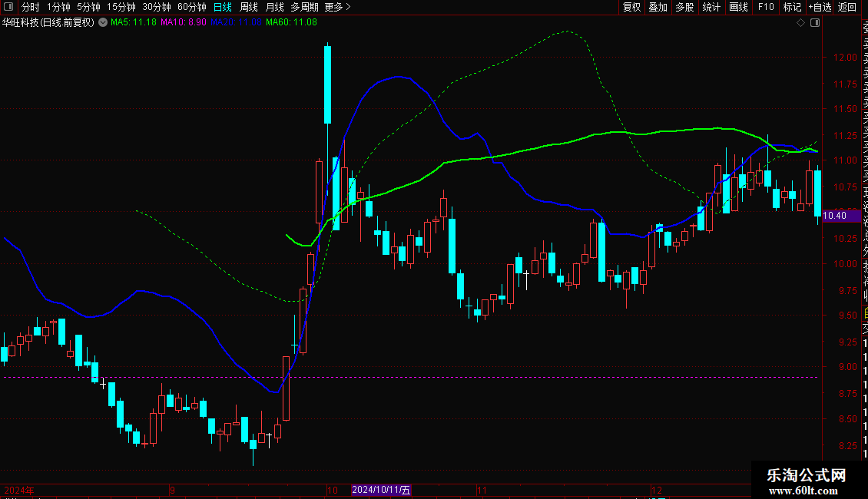The height and width of the screenshot is (499, 868).
Task: Switch to the 月线 monthly chart
Action: pos(274,7)
